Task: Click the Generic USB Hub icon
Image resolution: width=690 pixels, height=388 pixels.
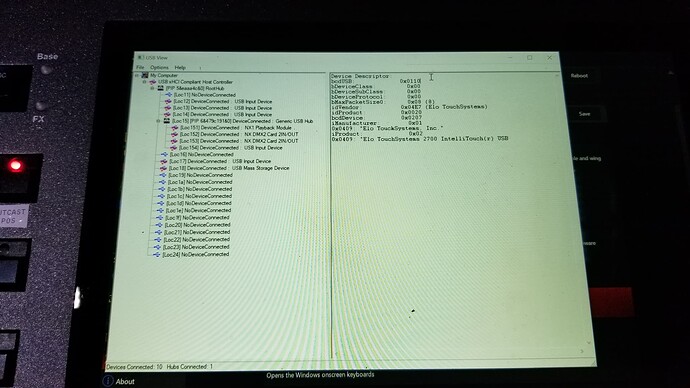Action: click(x=167, y=121)
